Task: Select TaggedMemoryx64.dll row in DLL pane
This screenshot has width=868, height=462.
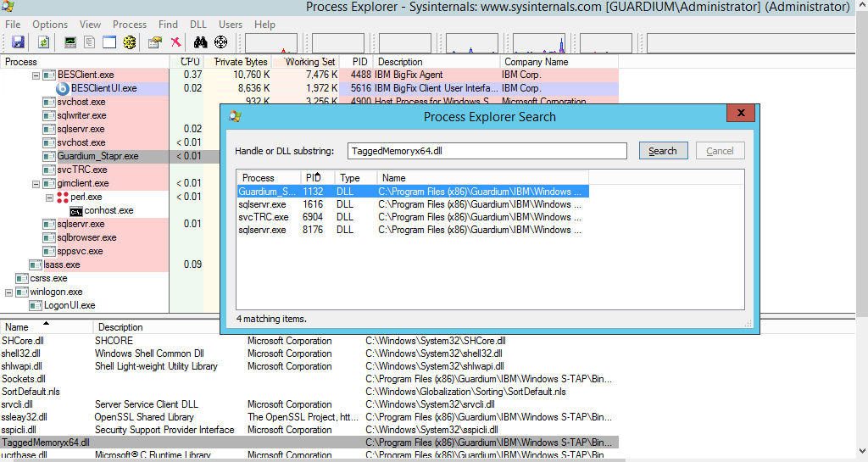Action: click(309, 443)
